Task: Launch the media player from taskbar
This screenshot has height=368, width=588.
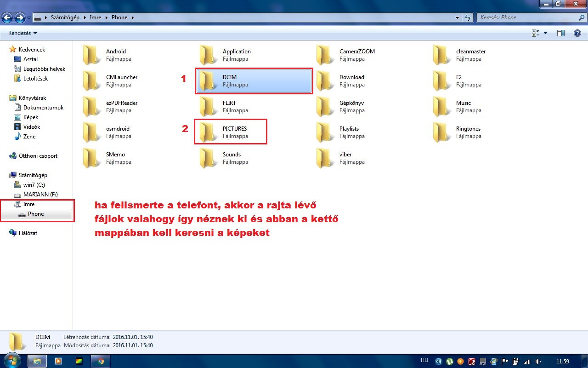Action: tap(58, 361)
